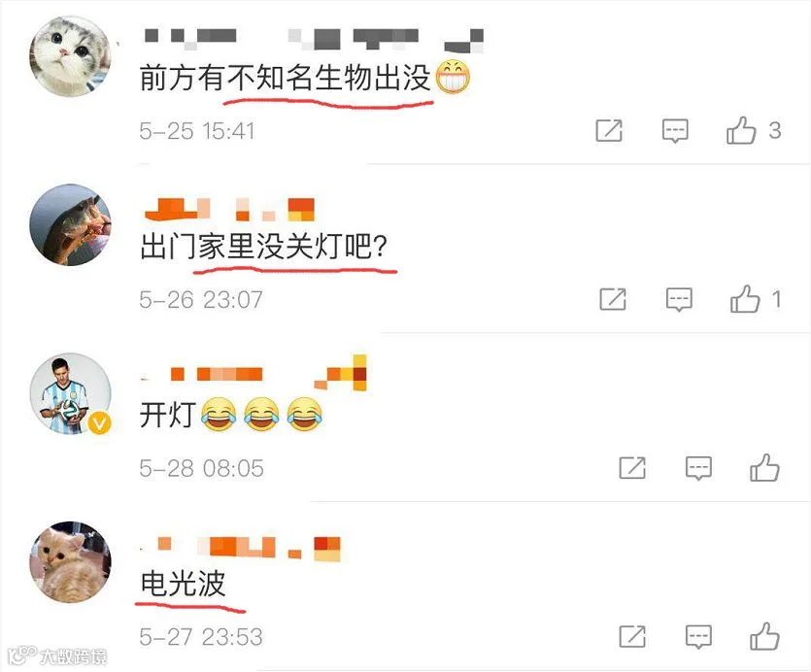This screenshot has height=672, width=811.
Task: Open the username above the '电光波' comment
Action: [x=241, y=549]
